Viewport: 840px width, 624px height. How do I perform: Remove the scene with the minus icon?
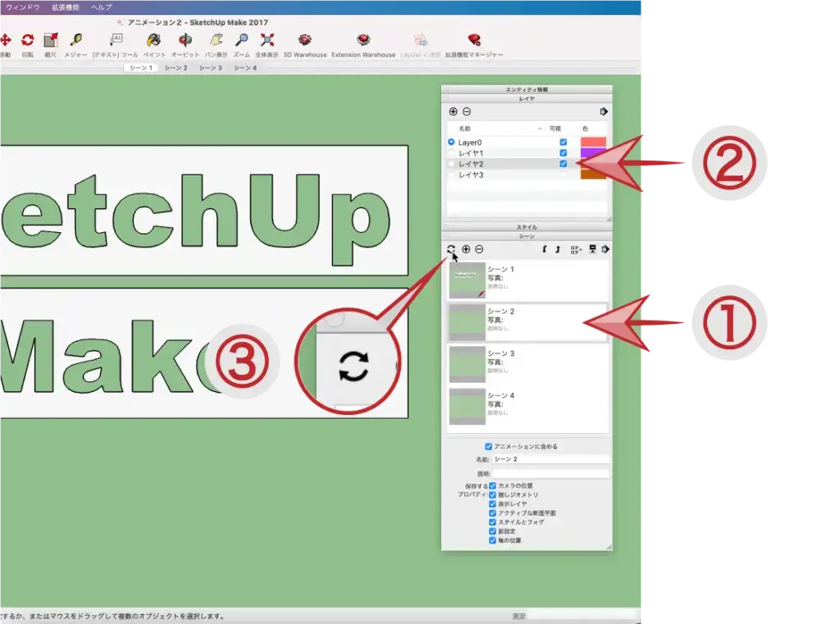pos(479,249)
